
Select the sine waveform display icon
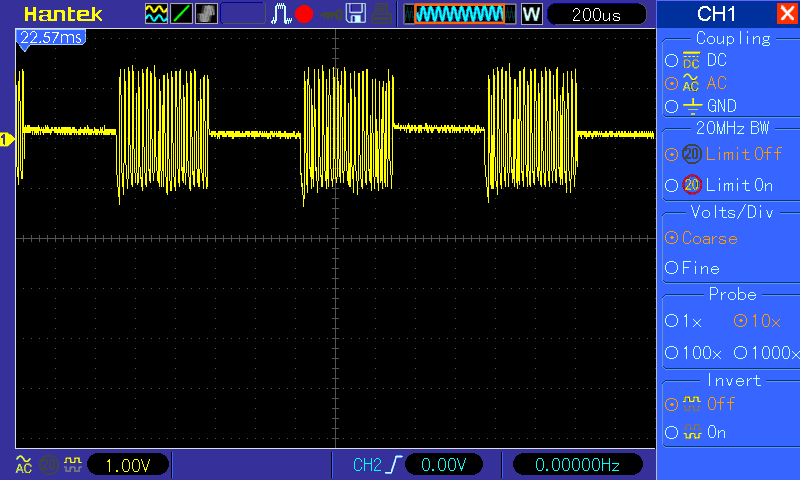pyautogui.click(x=156, y=14)
